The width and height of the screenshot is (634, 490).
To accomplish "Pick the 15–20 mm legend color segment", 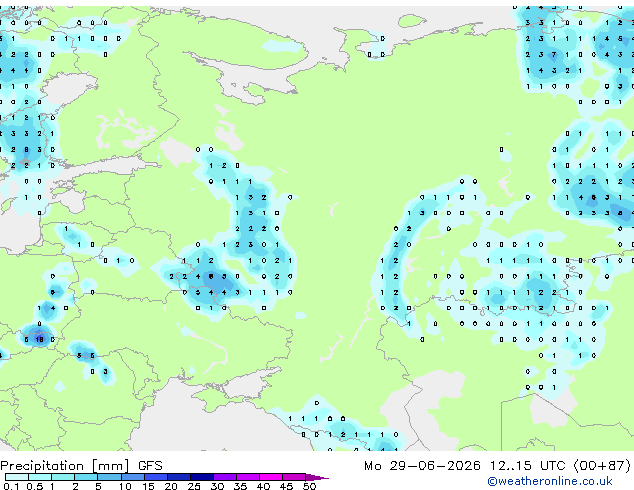I will (156, 477).
